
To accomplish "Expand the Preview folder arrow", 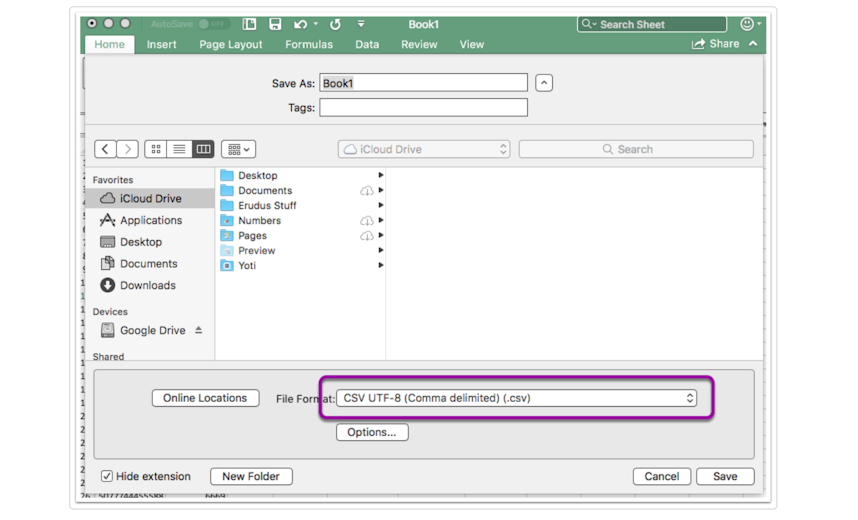I will point(381,250).
